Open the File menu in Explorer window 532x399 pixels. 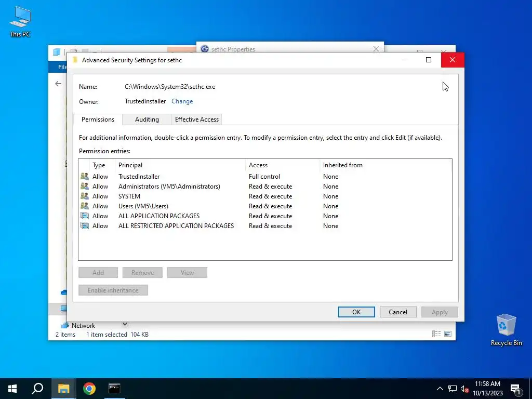click(62, 67)
